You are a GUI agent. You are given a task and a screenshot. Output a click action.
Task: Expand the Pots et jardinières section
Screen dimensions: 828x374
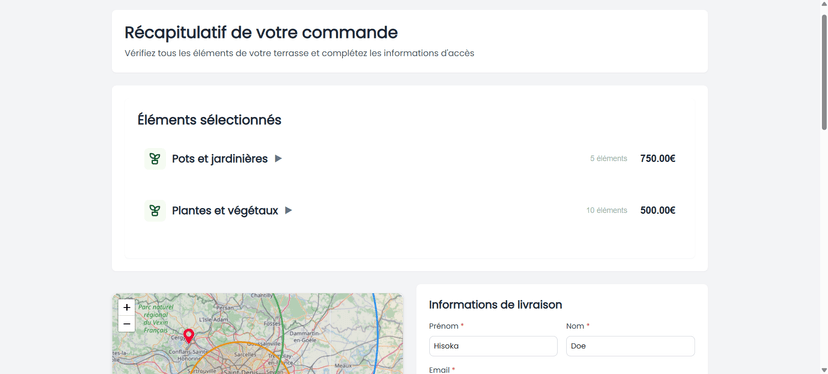pyautogui.click(x=278, y=158)
